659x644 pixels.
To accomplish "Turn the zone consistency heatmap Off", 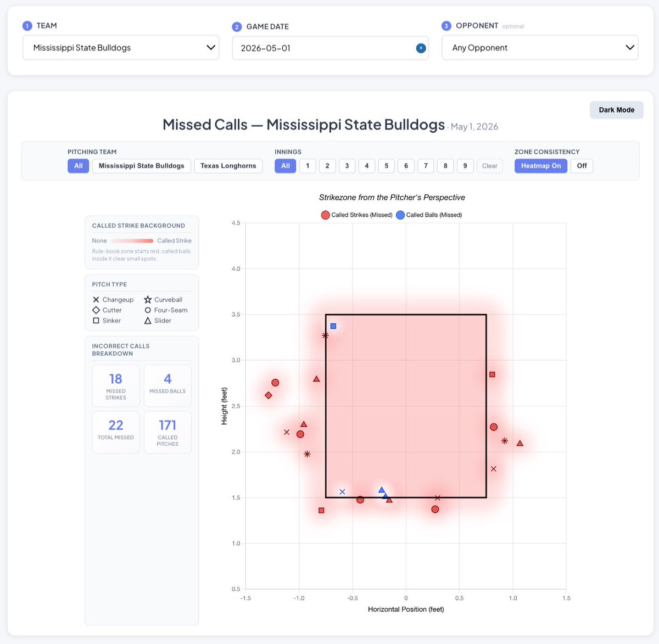I will coord(582,166).
